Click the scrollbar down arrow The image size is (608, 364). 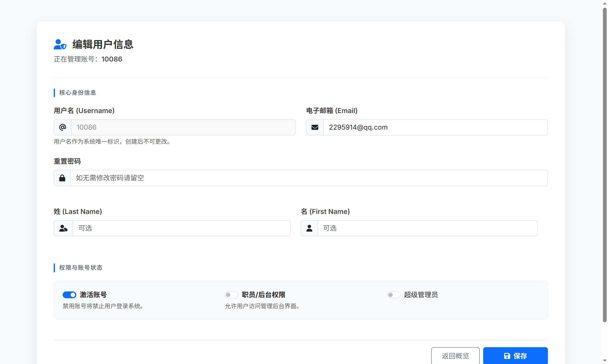pyautogui.click(x=604, y=361)
